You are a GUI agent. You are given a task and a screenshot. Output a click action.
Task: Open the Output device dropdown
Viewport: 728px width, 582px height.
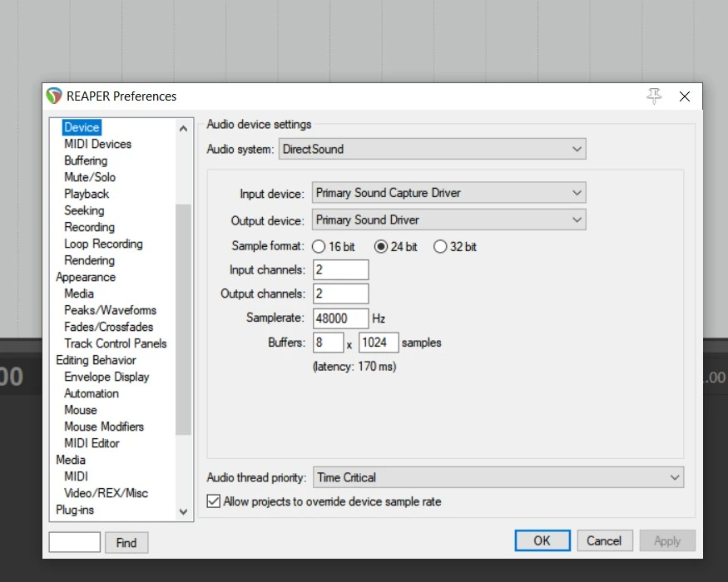click(449, 219)
